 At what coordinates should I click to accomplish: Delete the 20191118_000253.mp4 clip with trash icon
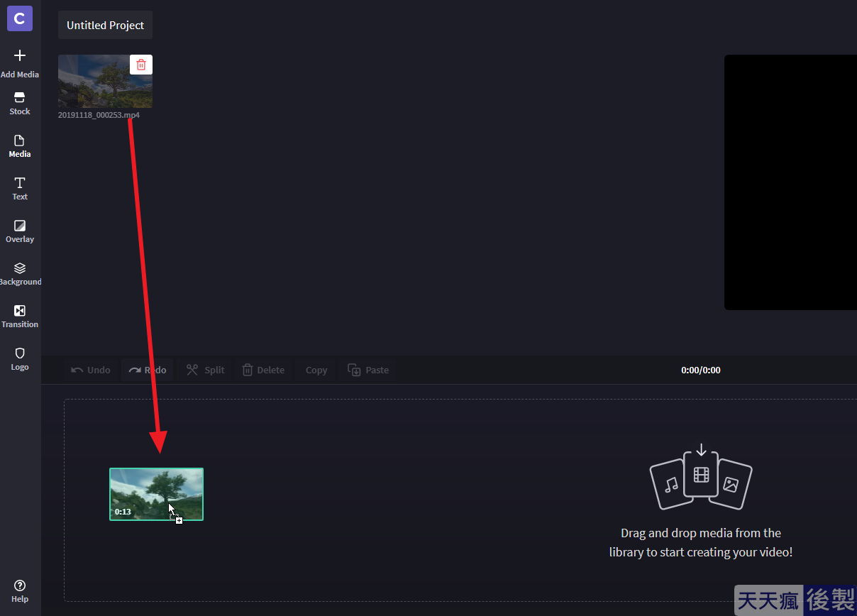141,65
